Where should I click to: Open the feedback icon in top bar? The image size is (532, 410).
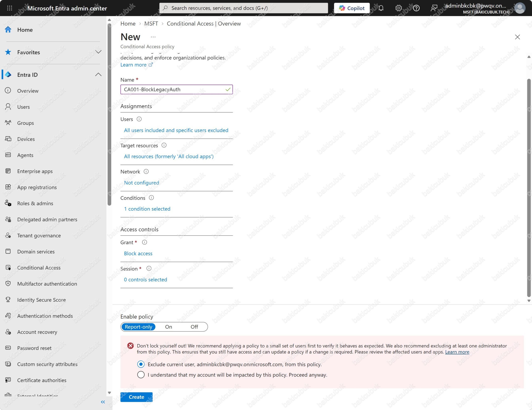point(434,8)
